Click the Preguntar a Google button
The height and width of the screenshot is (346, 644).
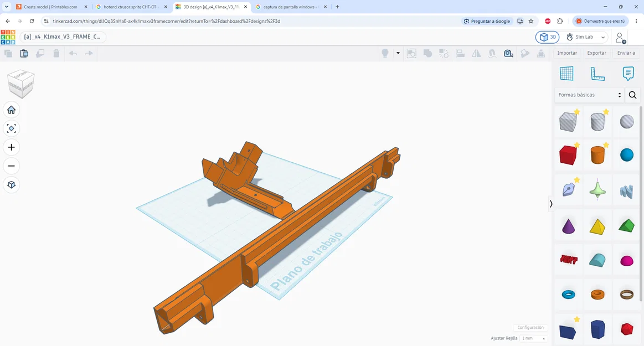click(487, 22)
